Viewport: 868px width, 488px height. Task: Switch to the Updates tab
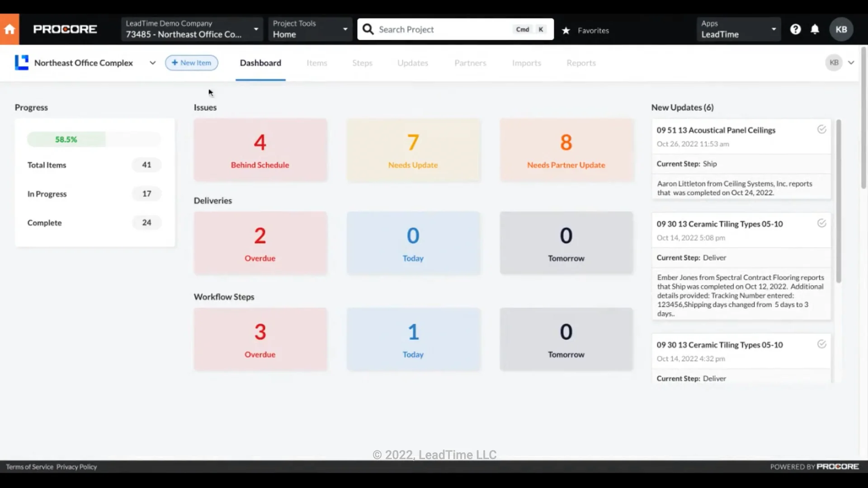pos(412,63)
